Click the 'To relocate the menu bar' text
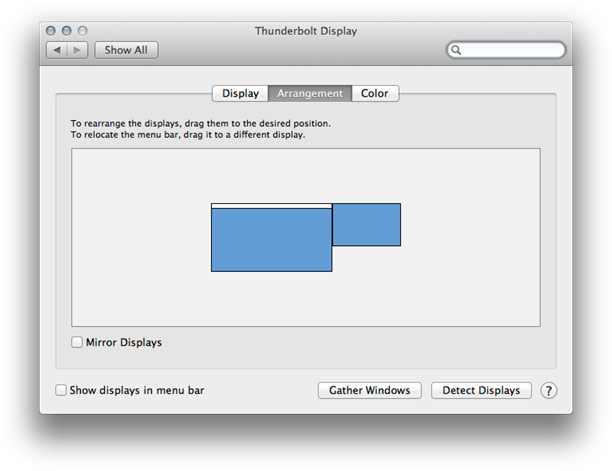612x471 pixels. click(x=188, y=135)
